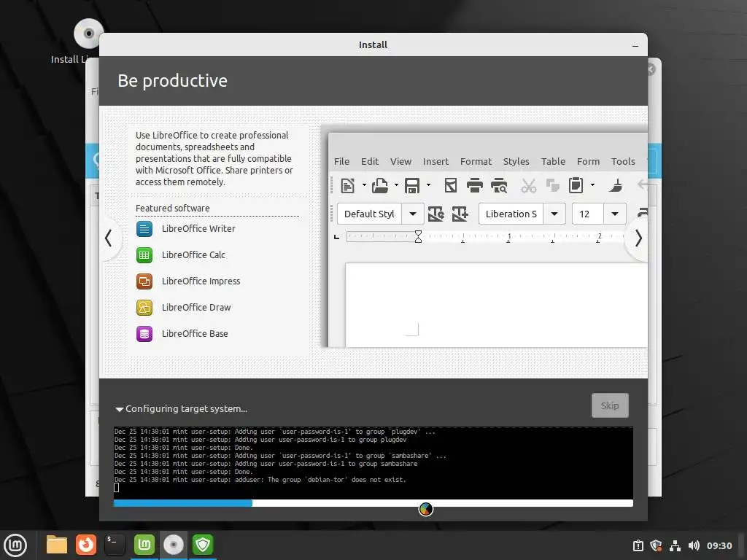
Task: Go to the previous slide
Action: click(109, 238)
